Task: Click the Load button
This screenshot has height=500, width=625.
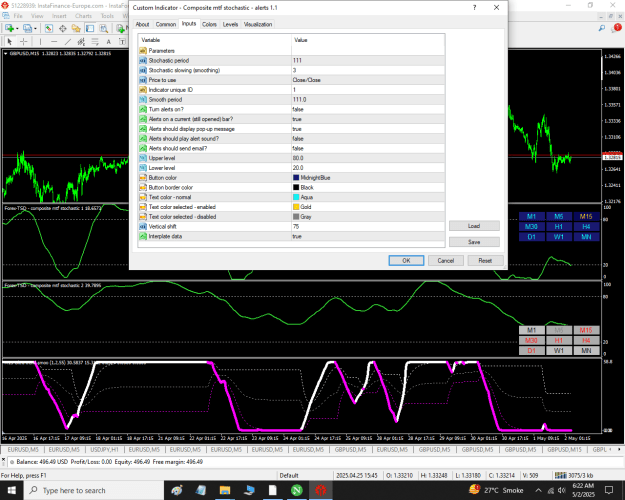Action: [x=474, y=226]
